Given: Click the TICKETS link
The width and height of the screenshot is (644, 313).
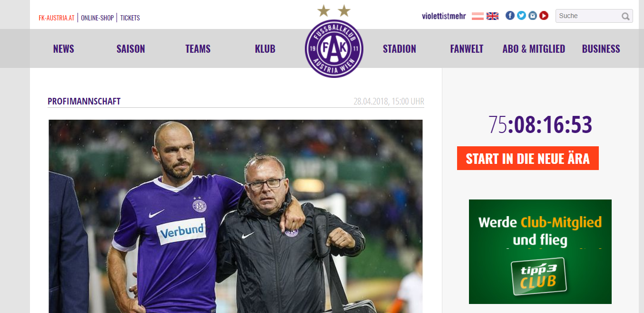Looking at the screenshot, I should pos(130,18).
